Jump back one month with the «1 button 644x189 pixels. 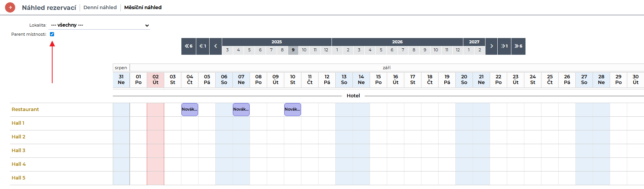pyautogui.click(x=203, y=46)
